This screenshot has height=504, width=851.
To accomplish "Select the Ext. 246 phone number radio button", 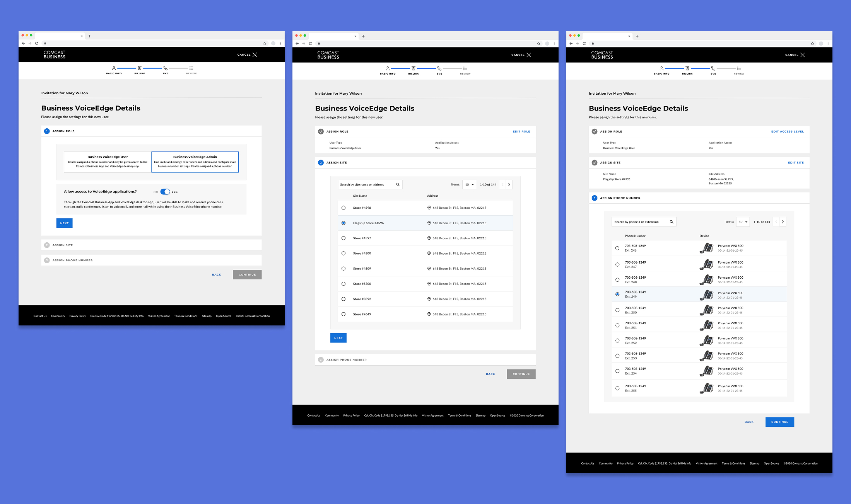I will pos(617,248).
